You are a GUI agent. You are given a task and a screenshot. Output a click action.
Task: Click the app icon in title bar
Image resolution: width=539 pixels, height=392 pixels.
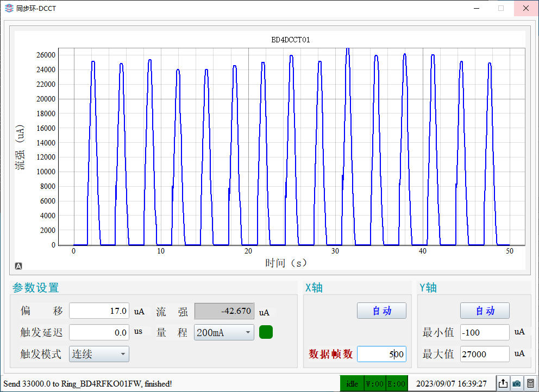pos(9,8)
